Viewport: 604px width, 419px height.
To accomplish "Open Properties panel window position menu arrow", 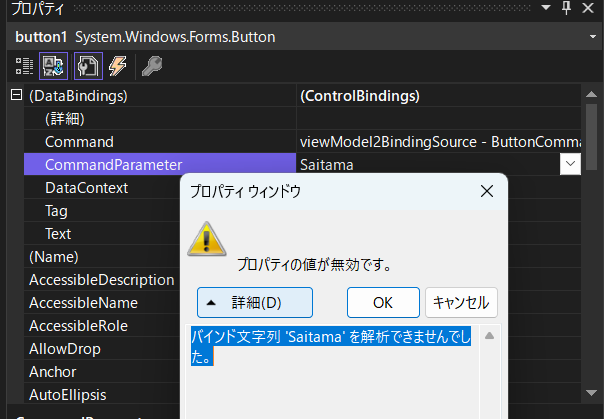I will point(546,7).
